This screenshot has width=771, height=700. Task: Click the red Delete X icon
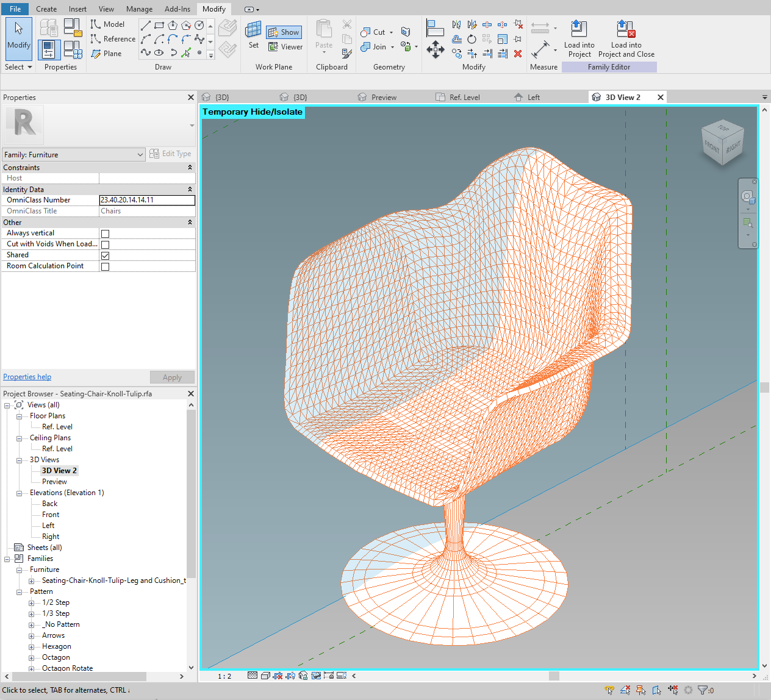(517, 54)
